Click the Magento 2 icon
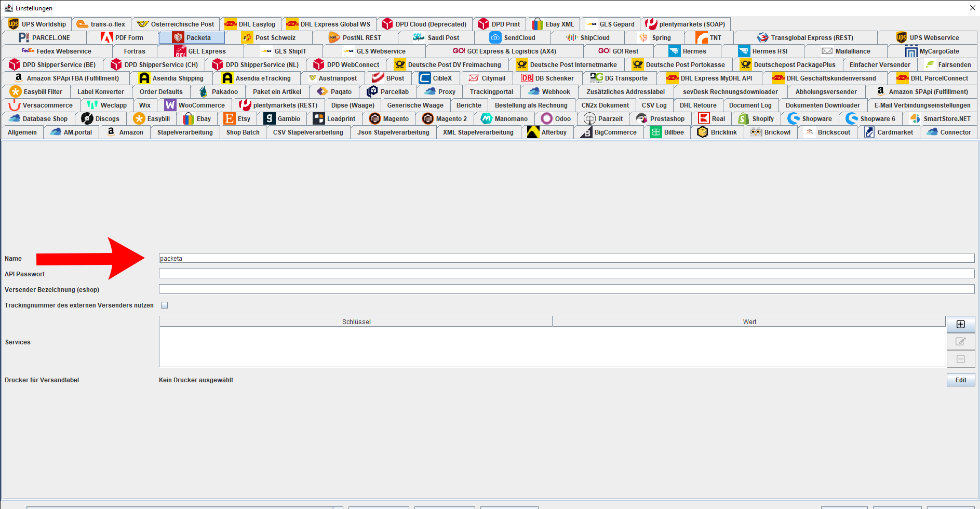Screen dimensions: 980x509 tap(427, 118)
